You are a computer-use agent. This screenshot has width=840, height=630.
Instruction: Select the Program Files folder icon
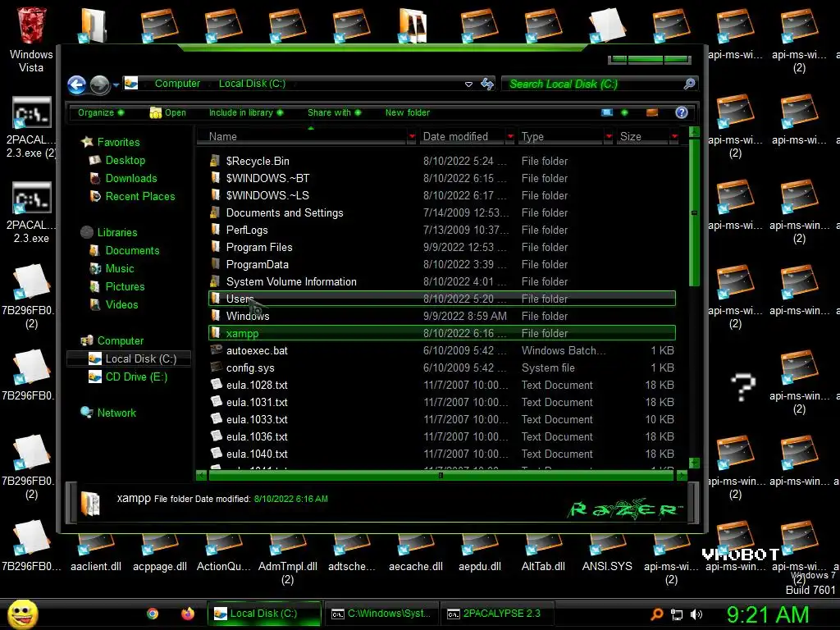click(216, 247)
